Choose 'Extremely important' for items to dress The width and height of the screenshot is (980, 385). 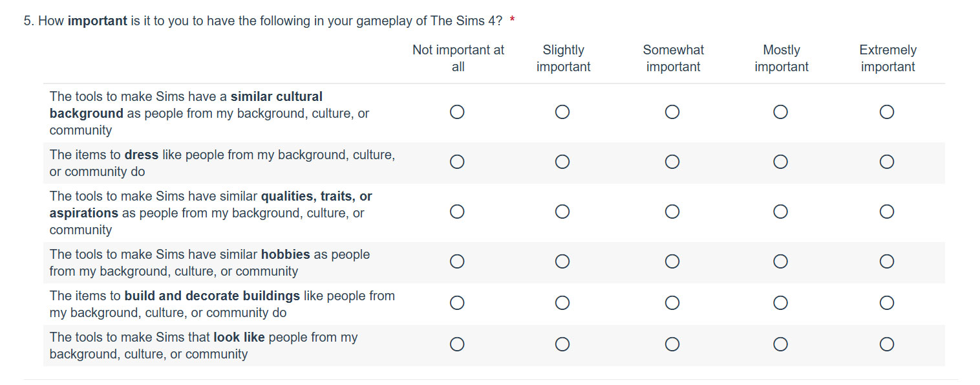(x=887, y=162)
